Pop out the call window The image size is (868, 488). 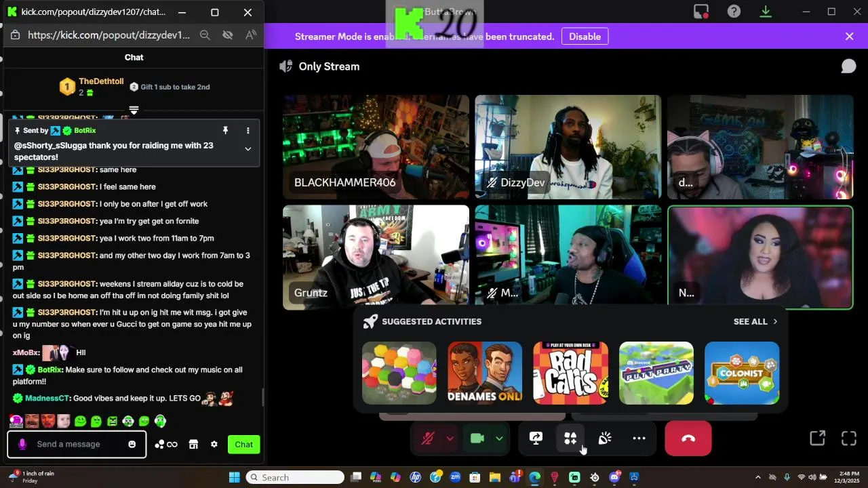(x=817, y=439)
